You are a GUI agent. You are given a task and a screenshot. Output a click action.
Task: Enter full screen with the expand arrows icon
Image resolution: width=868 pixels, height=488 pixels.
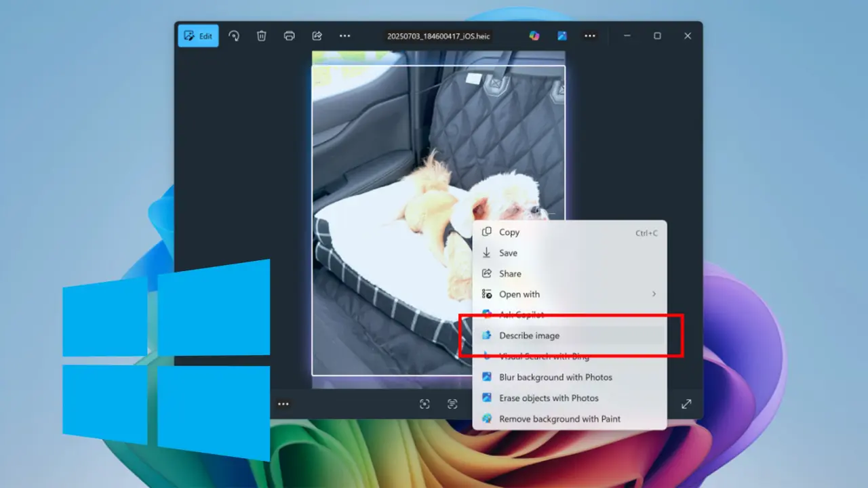pos(686,404)
